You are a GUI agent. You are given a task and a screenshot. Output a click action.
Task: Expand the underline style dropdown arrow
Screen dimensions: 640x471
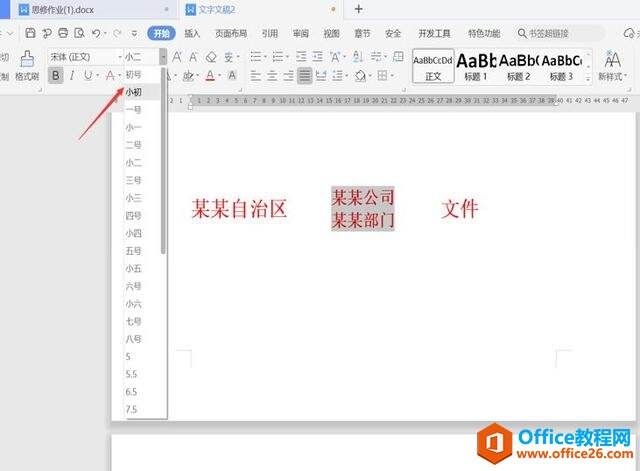(98, 76)
